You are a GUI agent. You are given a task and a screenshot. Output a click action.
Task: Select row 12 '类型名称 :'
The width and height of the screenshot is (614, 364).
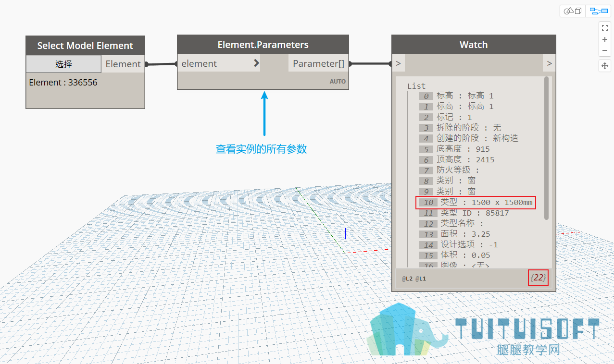451,223
